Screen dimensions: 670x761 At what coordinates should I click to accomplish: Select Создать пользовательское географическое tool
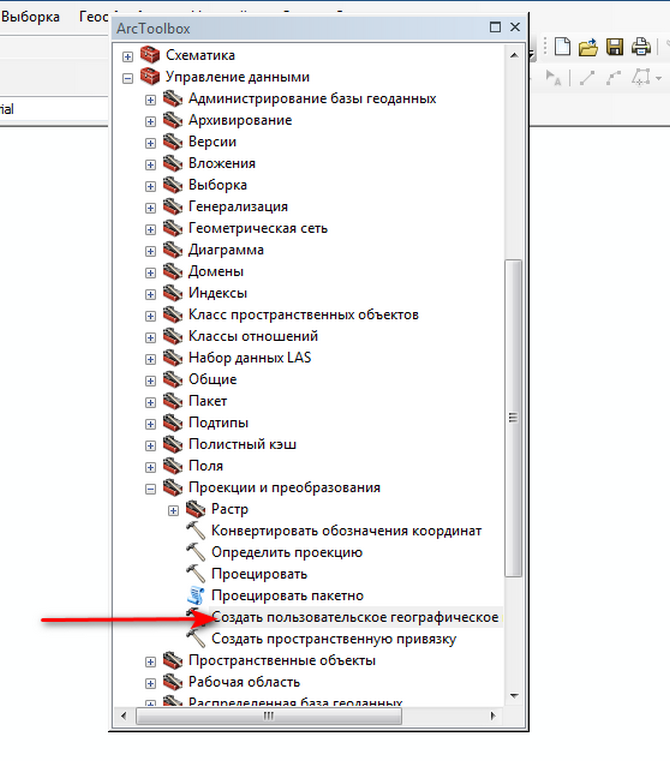(x=355, y=617)
